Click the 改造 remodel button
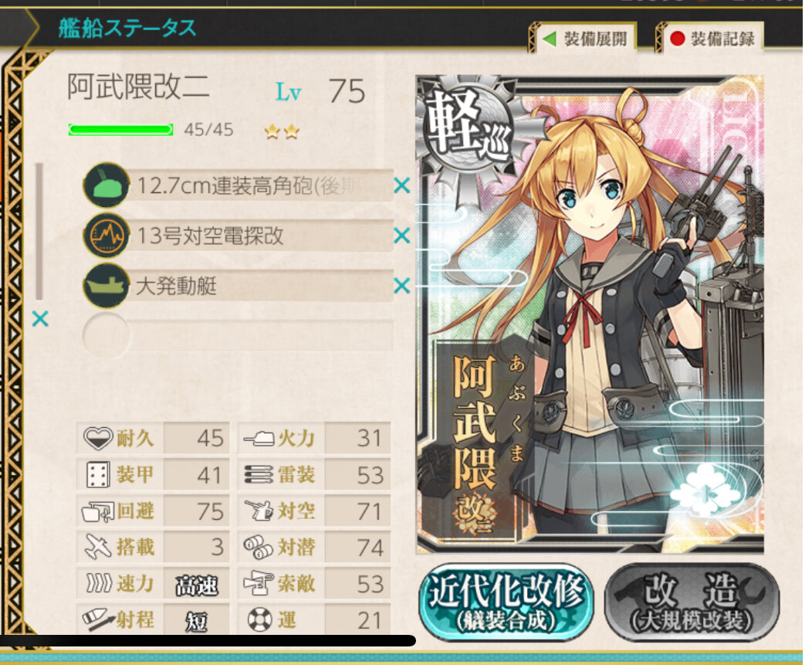Image resolution: width=812 pixels, height=665 pixels. coord(692,602)
